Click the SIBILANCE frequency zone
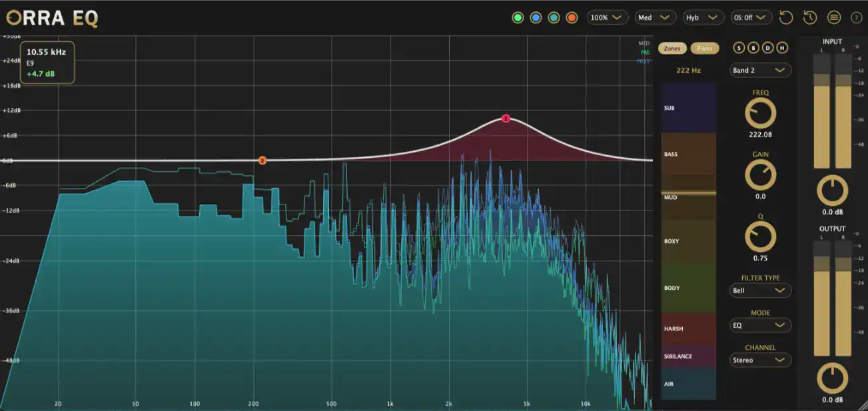This screenshot has width=868, height=411. click(689, 356)
